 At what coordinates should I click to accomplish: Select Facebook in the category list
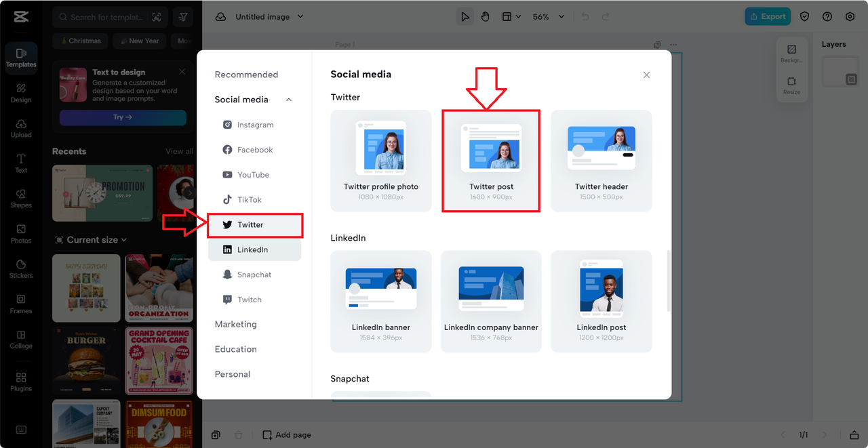[x=255, y=150]
